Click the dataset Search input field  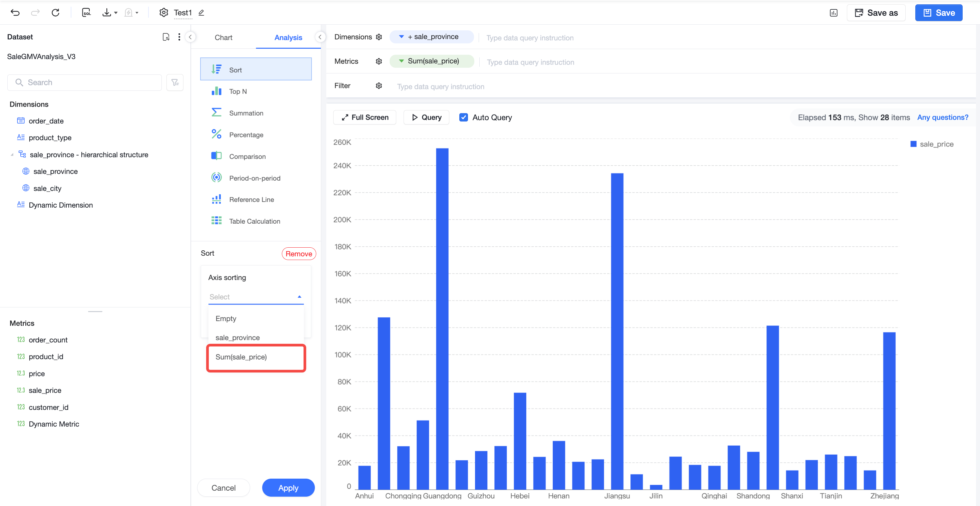[84, 82]
